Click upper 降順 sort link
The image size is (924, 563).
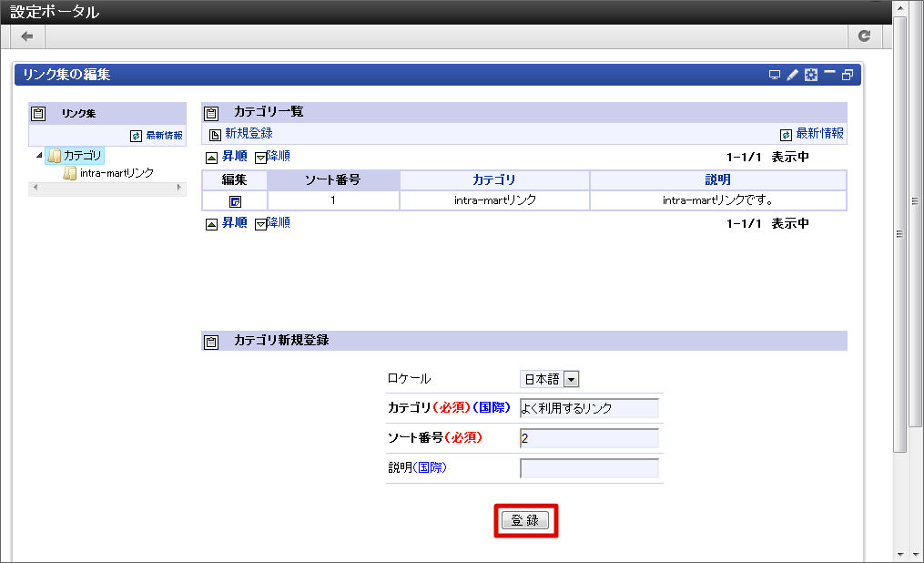[x=279, y=156]
